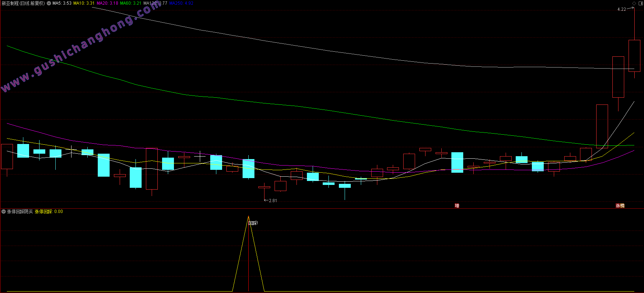Click the 2.81 low price label

pos(273,201)
